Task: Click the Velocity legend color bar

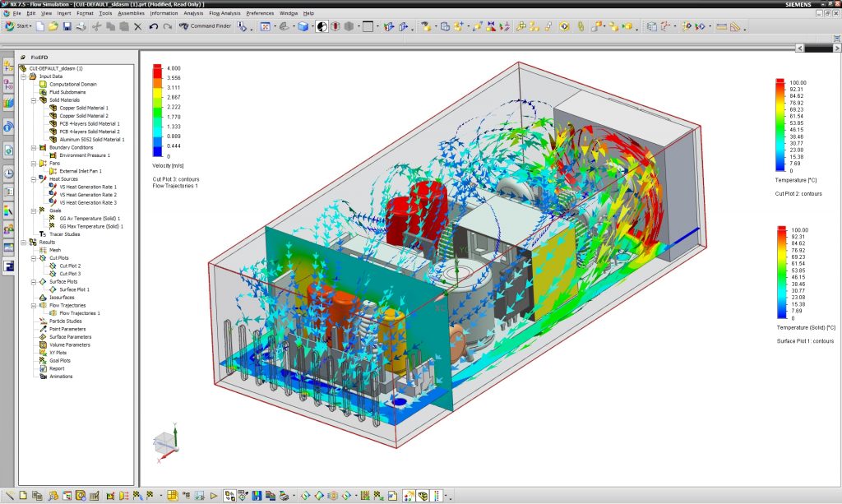Action: point(158,111)
